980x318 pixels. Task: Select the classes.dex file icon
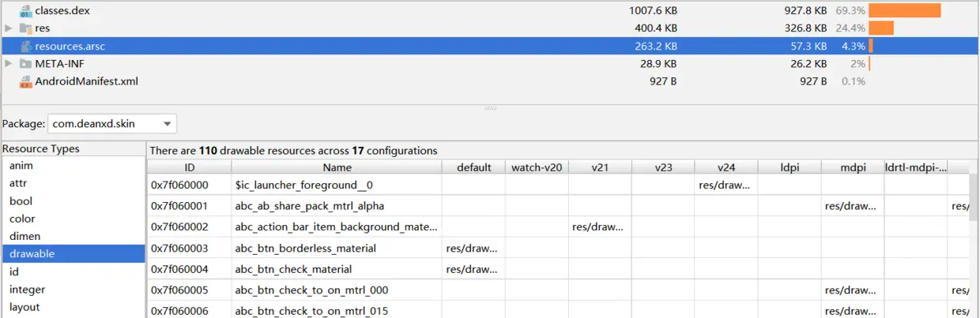coord(25,11)
